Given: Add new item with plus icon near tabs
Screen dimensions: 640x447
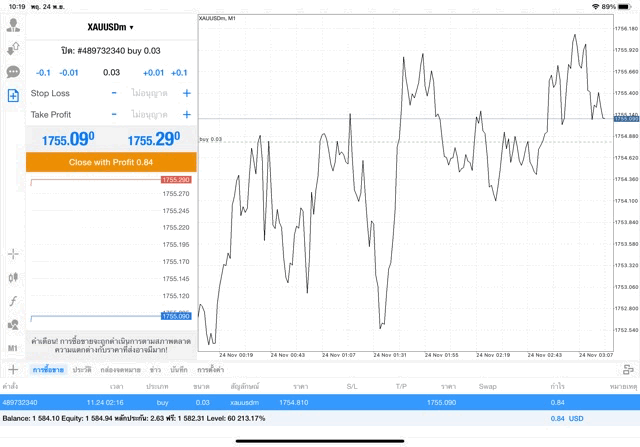Looking at the screenshot, I should [13, 369].
